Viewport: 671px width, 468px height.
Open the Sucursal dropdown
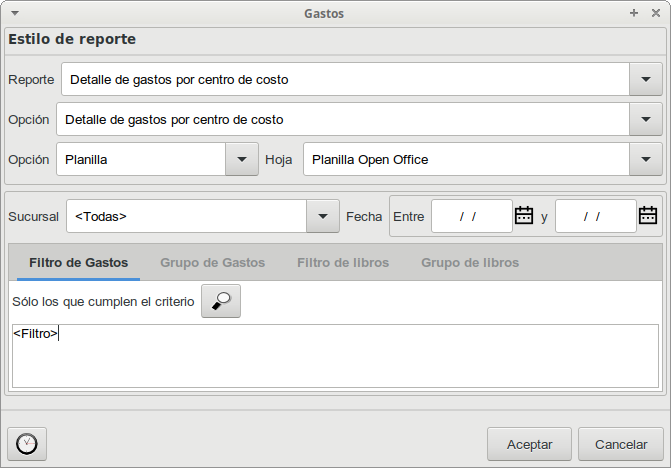[x=323, y=216]
